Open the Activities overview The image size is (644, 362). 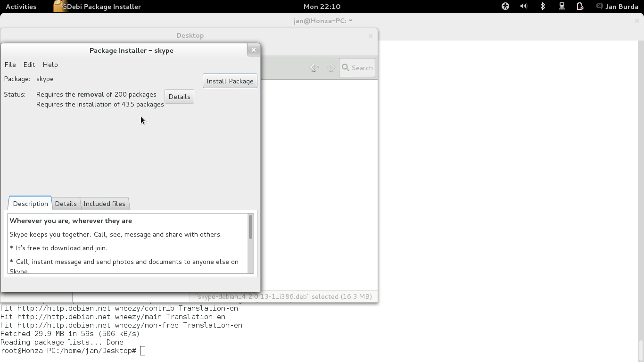point(21,7)
